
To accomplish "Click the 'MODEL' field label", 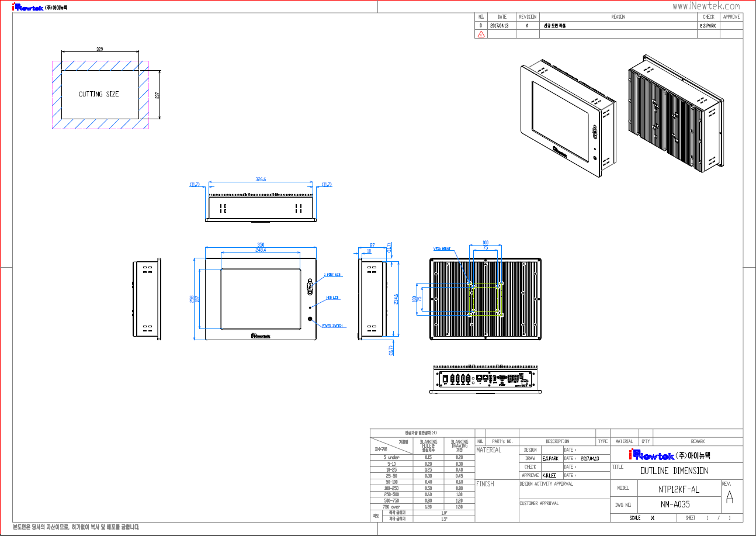I will [x=623, y=488].
